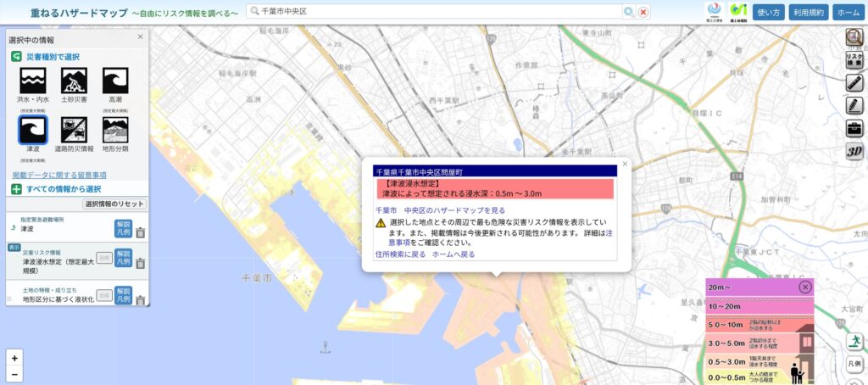Close the 選択中の情報 panel
The width and height of the screenshot is (868, 385).
(140, 36)
